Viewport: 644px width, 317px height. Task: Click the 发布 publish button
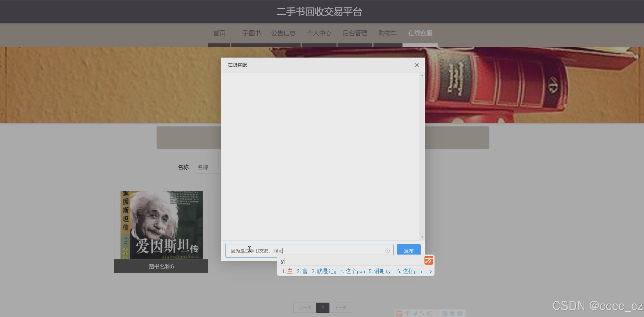point(409,250)
